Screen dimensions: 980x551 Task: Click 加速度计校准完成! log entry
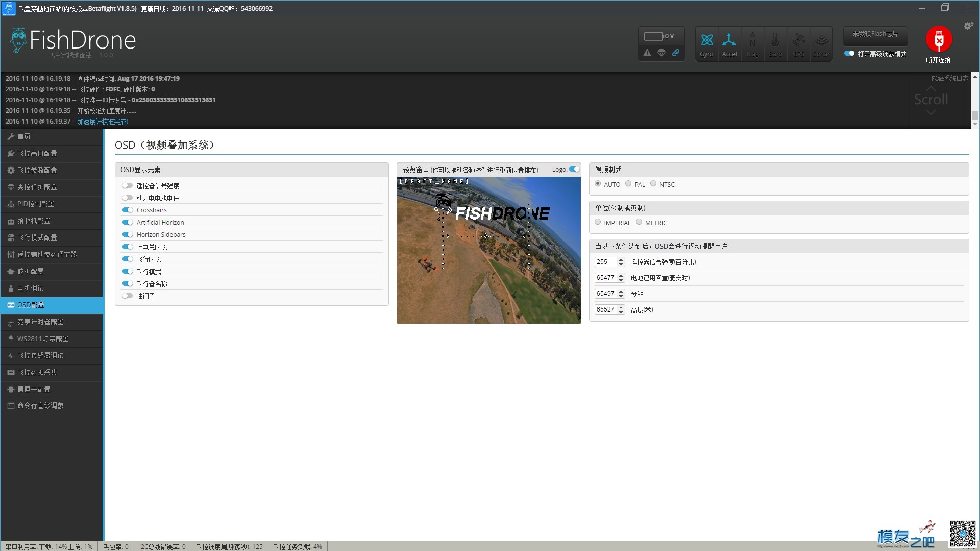click(x=103, y=122)
